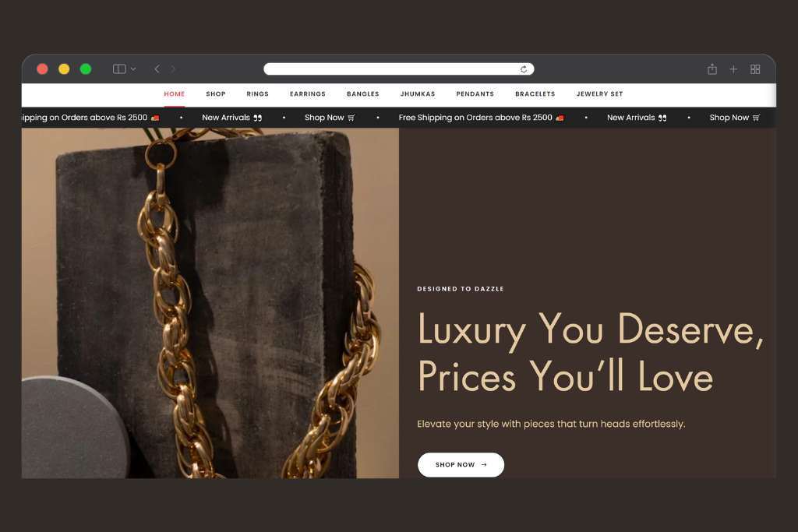The width and height of the screenshot is (798, 532).
Task: Select EARRINGS in the navigation
Action: pos(307,94)
